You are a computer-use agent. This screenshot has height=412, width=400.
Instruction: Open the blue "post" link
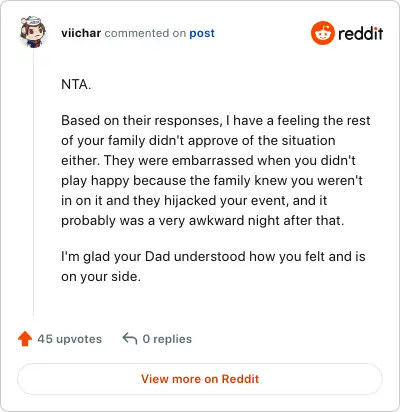pos(202,33)
